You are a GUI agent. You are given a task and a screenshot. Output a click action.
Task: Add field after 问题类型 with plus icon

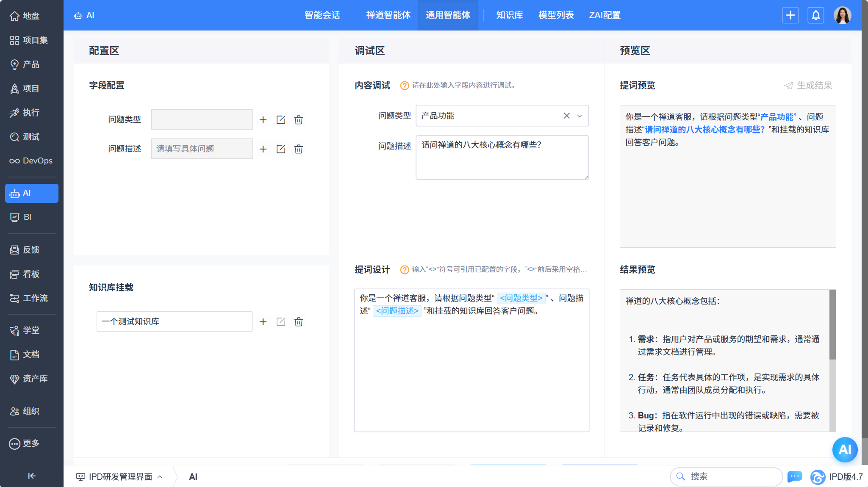click(x=263, y=120)
